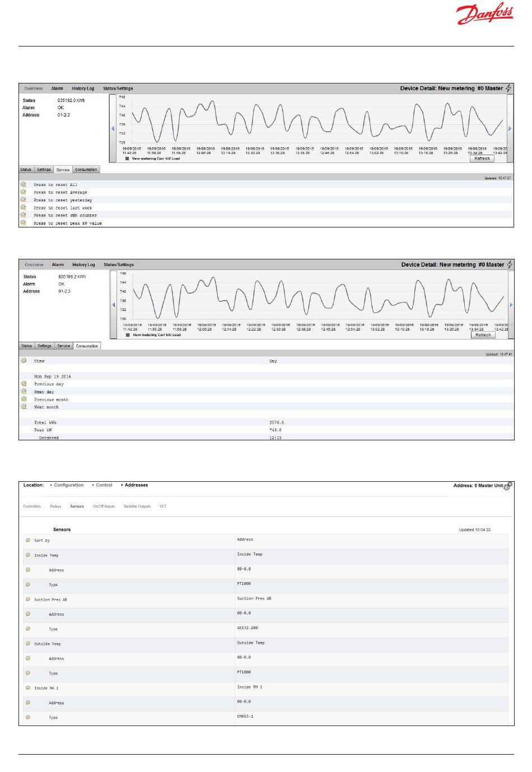Click the icon beside 'Press to reset peak kW value'
Screen dimensions: 532x772
tap(23, 222)
